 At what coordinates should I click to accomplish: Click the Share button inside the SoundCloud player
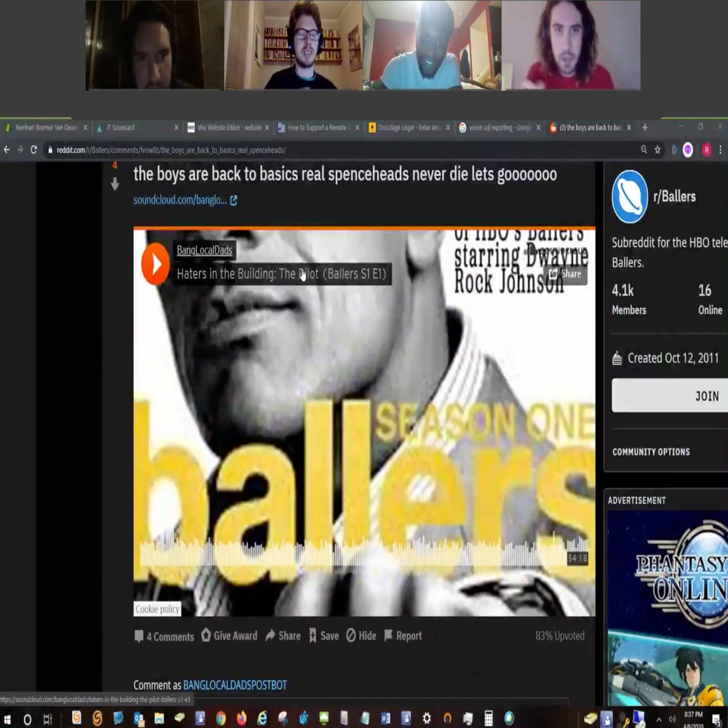(565, 274)
